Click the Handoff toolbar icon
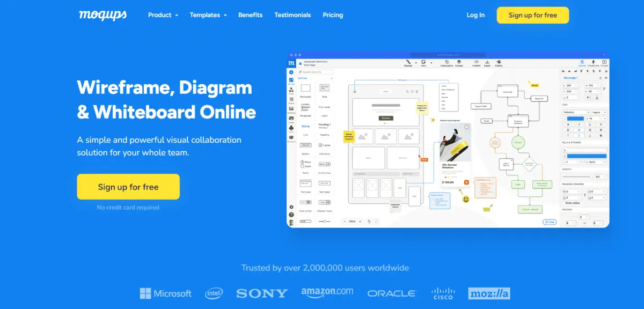The height and width of the screenshot is (309, 644). [477, 63]
